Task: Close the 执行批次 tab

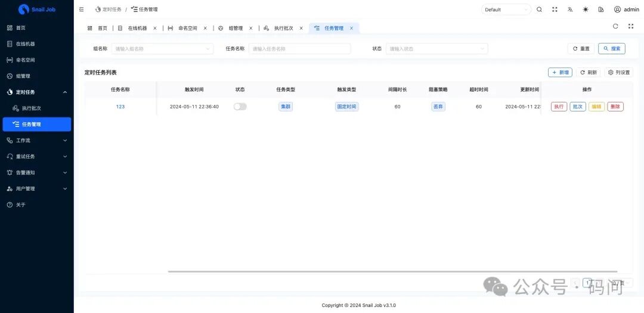Action: [x=301, y=29]
